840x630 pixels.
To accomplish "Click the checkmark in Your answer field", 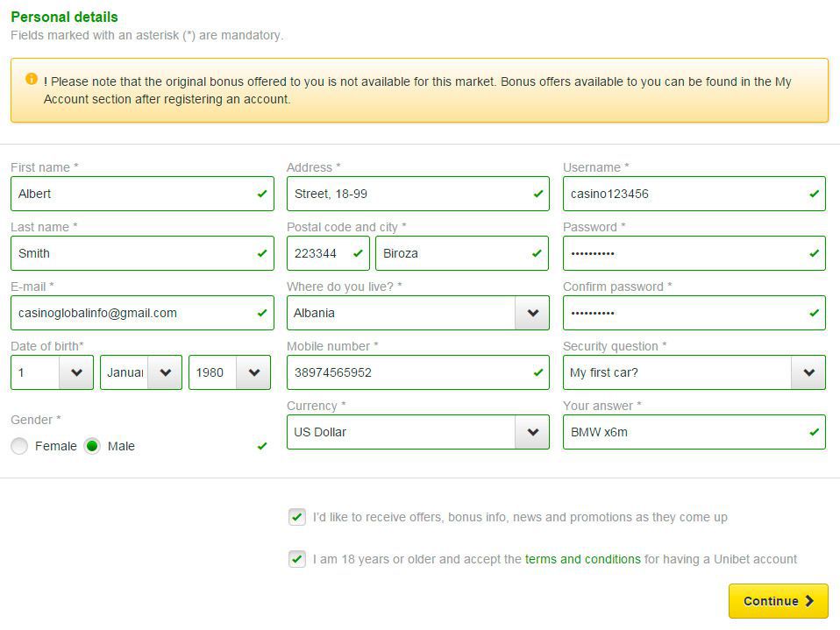I will 814,432.
